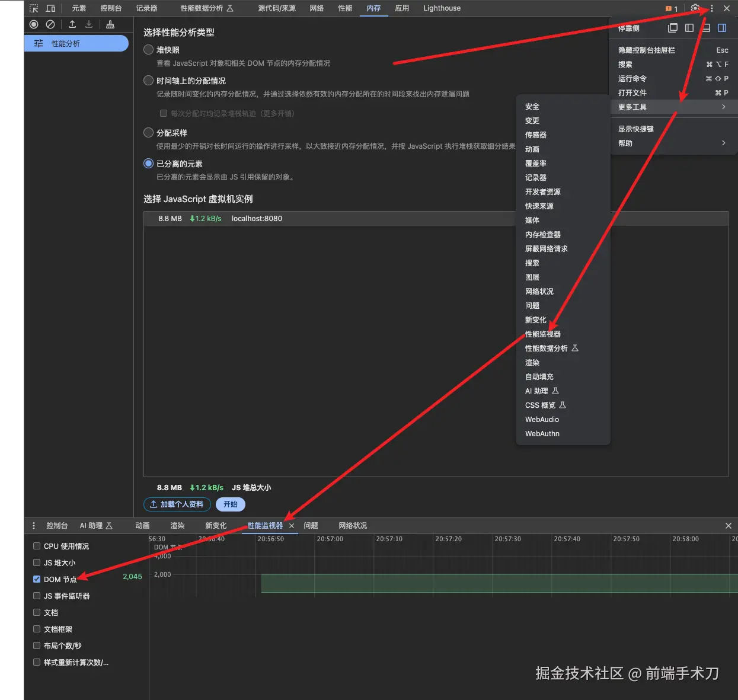Select the 时间轴上的分配情况 radio option

click(x=149, y=81)
